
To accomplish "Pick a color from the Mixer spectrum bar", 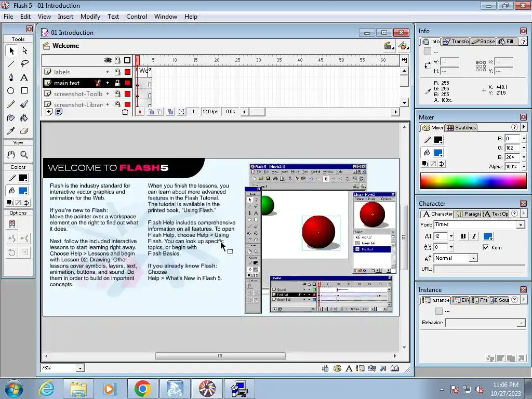I will pyautogui.click(x=473, y=181).
